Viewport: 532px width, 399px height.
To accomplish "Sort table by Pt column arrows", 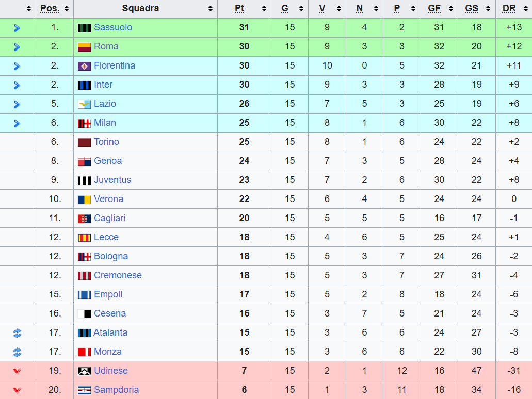I will click(264, 9).
